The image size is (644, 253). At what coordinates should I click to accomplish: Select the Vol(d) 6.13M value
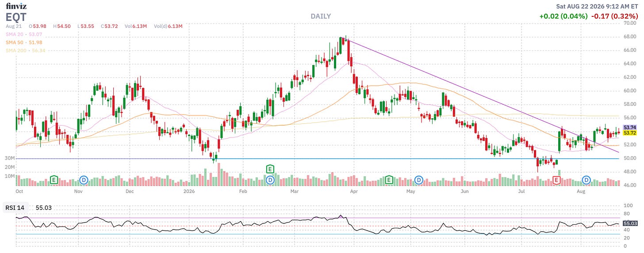(x=168, y=26)
